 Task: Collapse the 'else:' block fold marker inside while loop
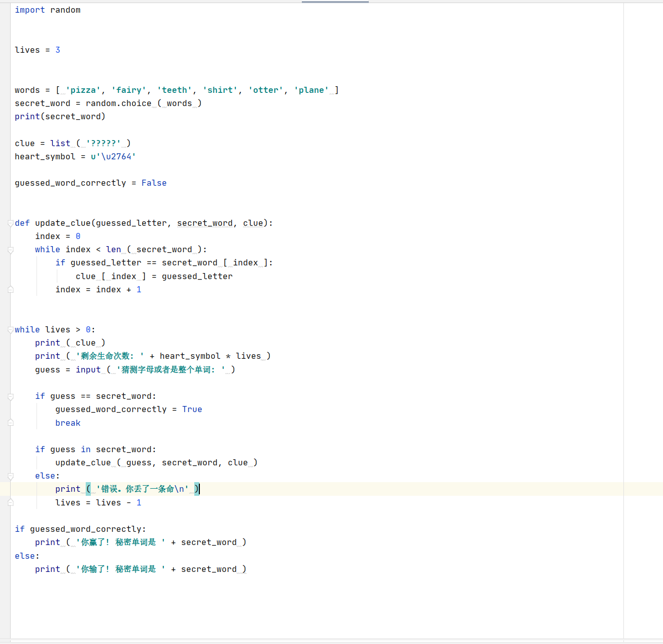11,476
